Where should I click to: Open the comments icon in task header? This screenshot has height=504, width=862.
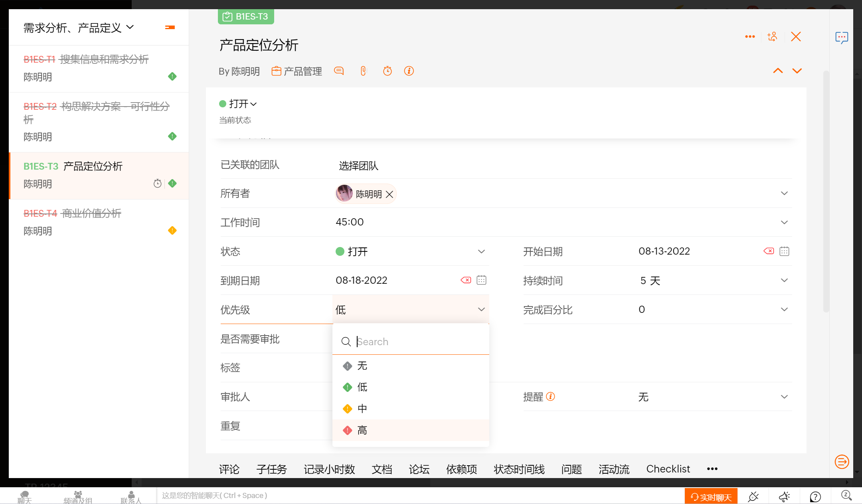pyautogui.click(x=339, y=71)
